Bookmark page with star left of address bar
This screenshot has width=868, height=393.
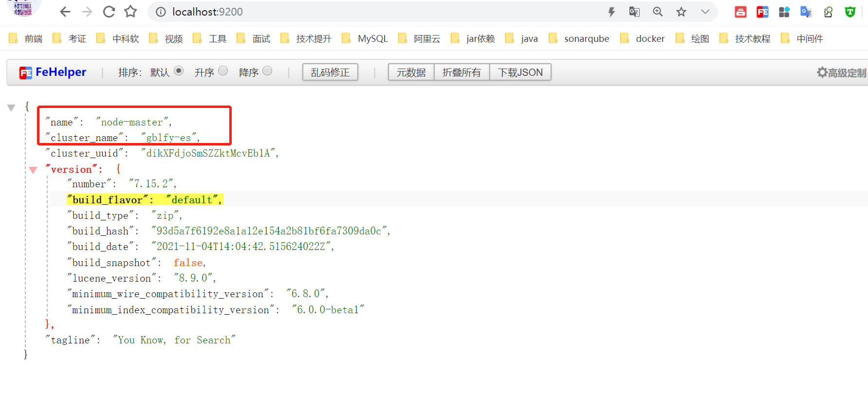tap(130, 12)
